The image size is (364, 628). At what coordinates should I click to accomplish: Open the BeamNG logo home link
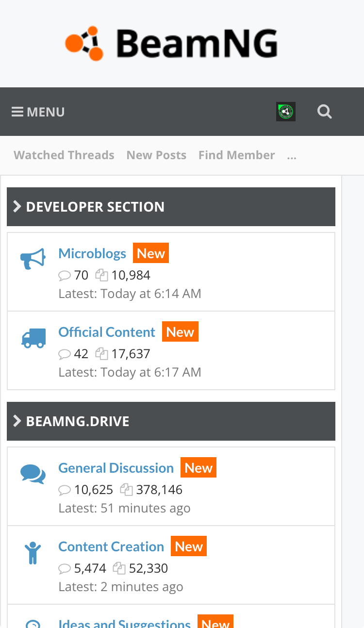[x=171, y=44]
